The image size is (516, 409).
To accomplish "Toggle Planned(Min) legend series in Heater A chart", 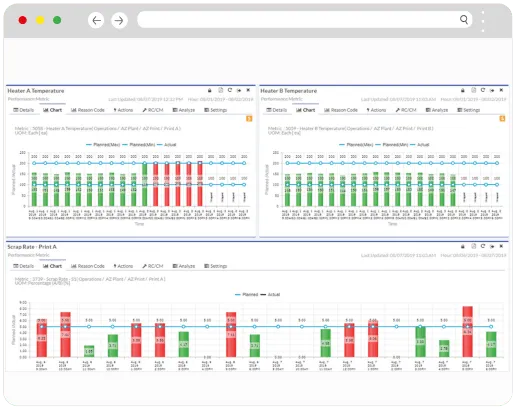I will tap(139, 145).
